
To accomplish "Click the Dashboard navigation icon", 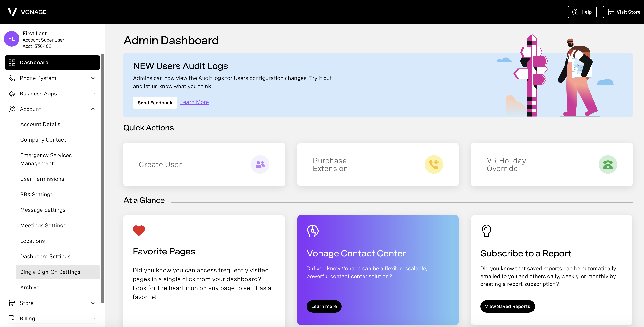I will click(12, 63).
